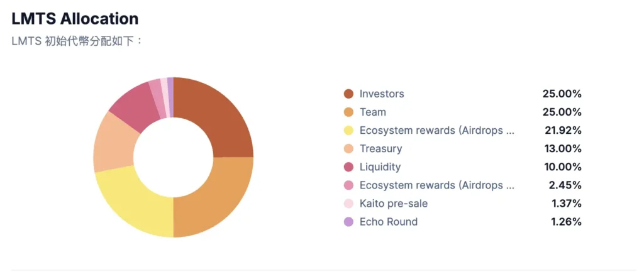The width and height of the screenshot is (644, 279).
Task: Select the Treasury legend label
Action: [x=380, y=149]
